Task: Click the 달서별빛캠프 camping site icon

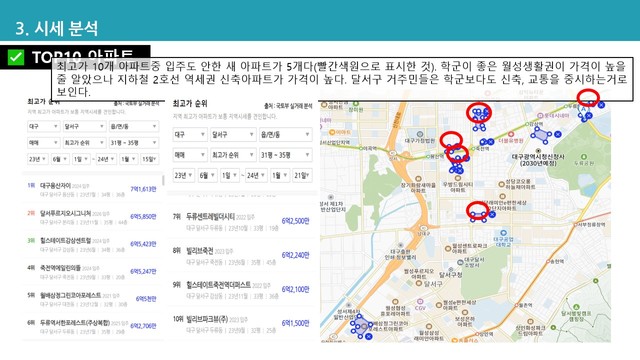Action: [576, 307]
